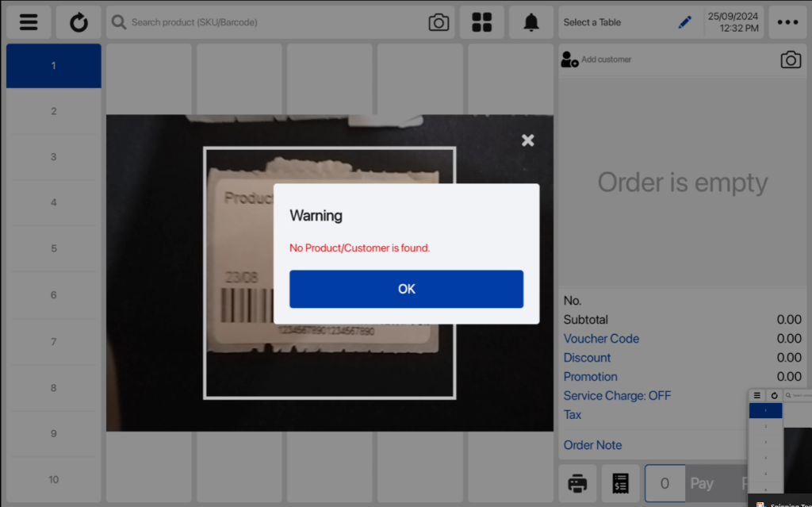Click the refresh reload icon
The width and height of the screenshot is (812, 507).
pyautogui.click(x=79, y=22)
